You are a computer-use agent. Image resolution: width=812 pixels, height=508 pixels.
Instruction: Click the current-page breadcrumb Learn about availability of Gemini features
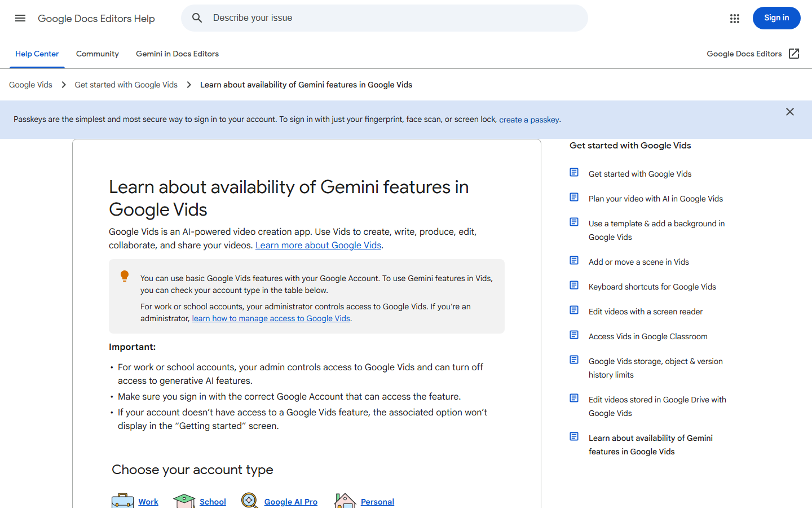(x=306, y=85)
